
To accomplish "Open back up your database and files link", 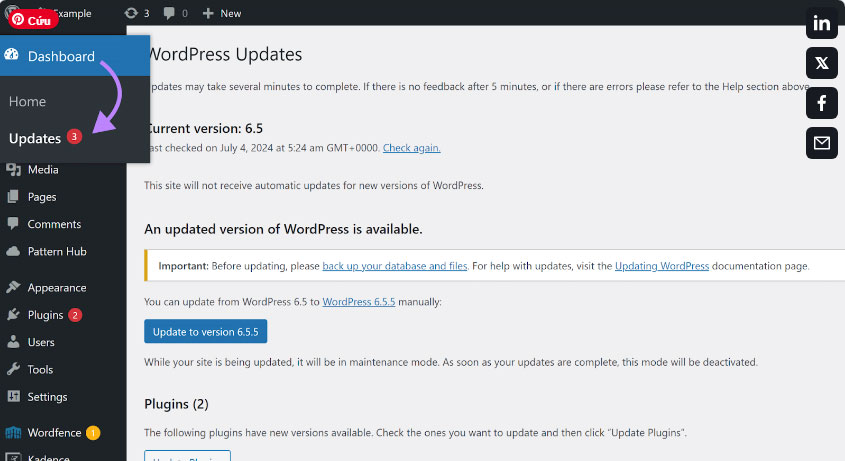I will [x=394, y=266].
